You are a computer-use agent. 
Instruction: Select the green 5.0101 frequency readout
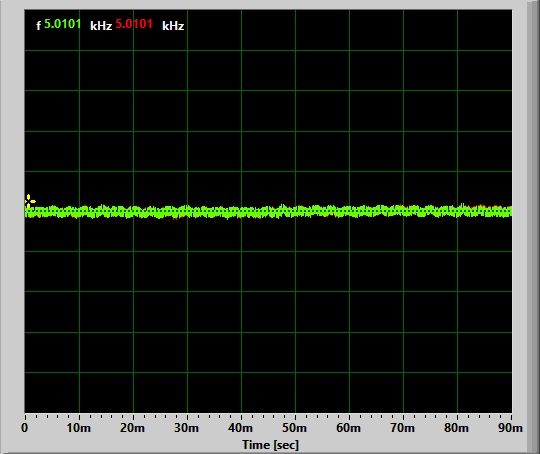(63, 24)
